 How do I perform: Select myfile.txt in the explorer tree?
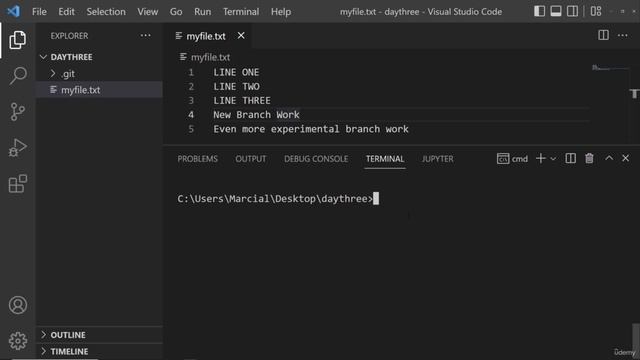(99, 90)
